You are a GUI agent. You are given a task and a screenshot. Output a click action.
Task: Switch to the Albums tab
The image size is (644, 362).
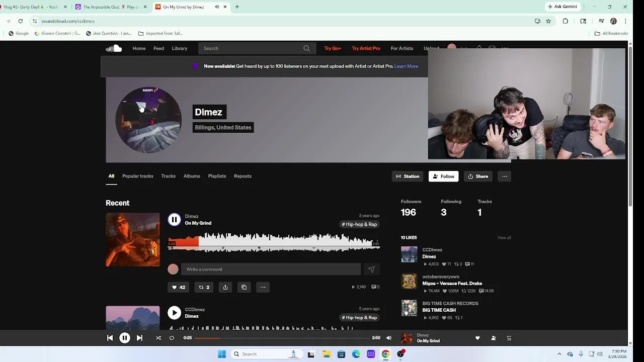[192, 176]
